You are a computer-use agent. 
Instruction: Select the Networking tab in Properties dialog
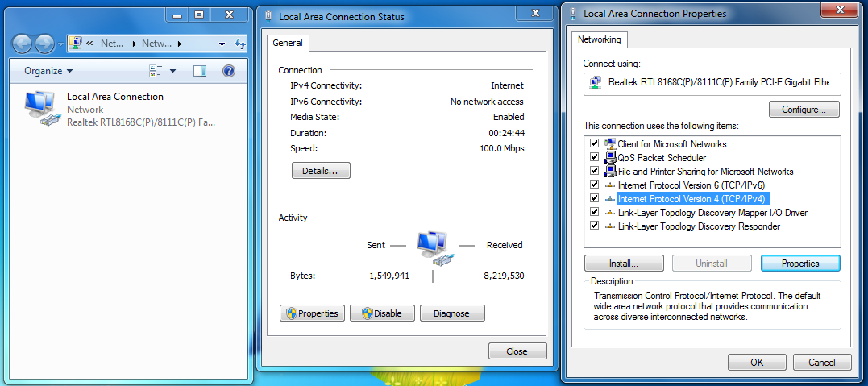coord(599,39)
